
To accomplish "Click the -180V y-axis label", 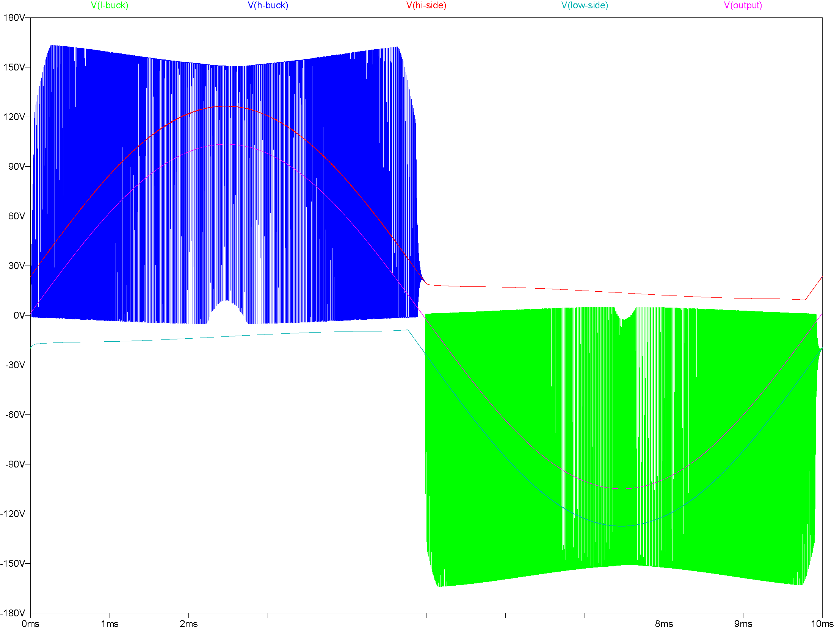I will 13,613.
